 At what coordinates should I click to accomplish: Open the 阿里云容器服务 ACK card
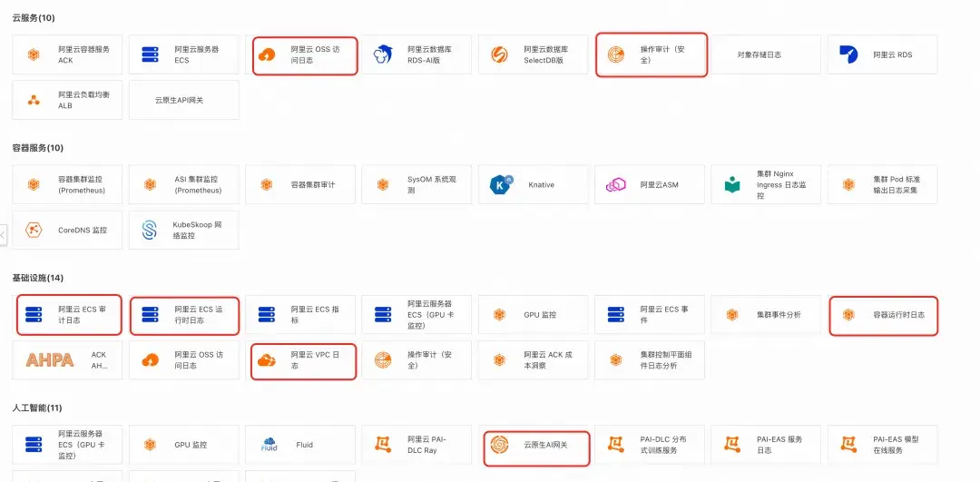point(67,54)
